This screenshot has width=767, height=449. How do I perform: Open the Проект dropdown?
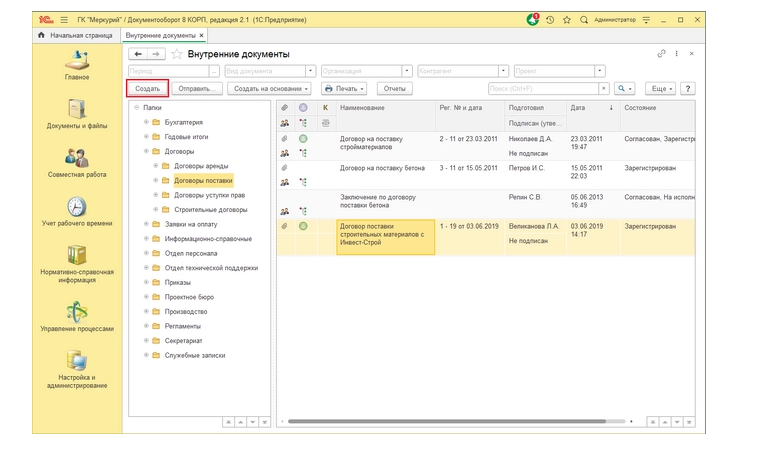[600, 71]
